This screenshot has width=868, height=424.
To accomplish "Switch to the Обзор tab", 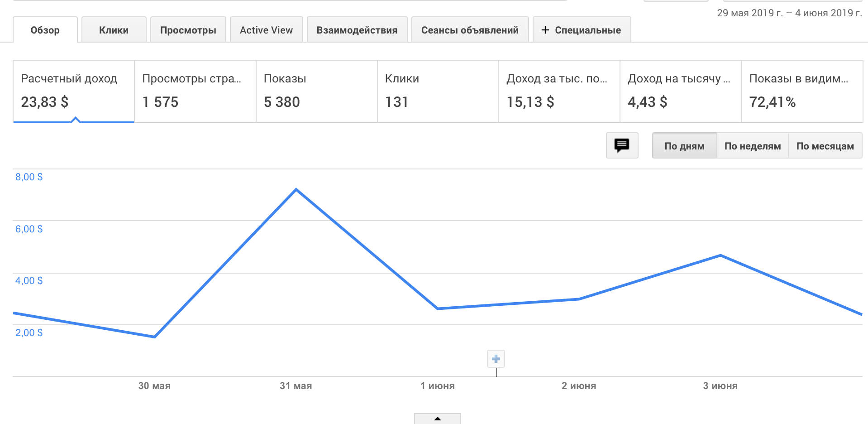I will (x=45, y=30).
